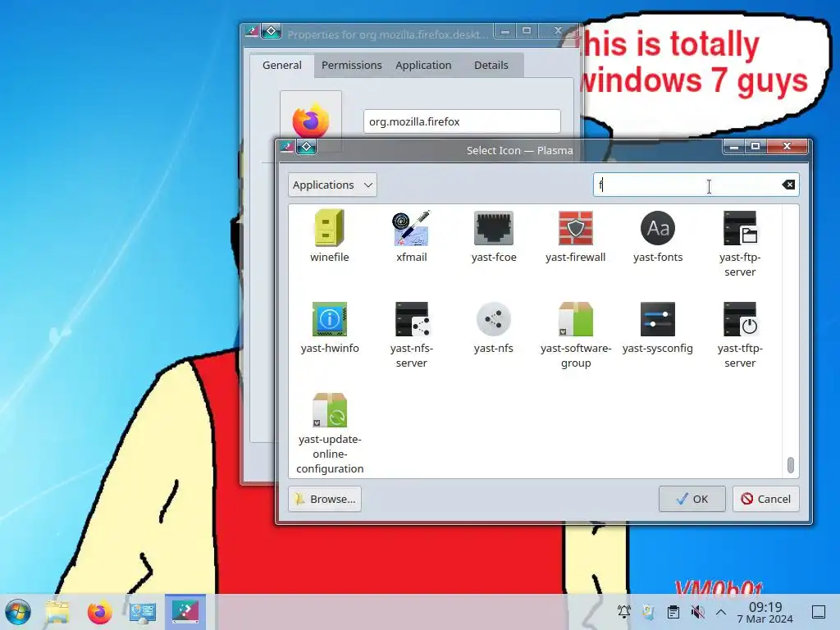This screenshot has width=840, height=630.
Task: Choose the yast-ftp-server icon
Action: 740,229
